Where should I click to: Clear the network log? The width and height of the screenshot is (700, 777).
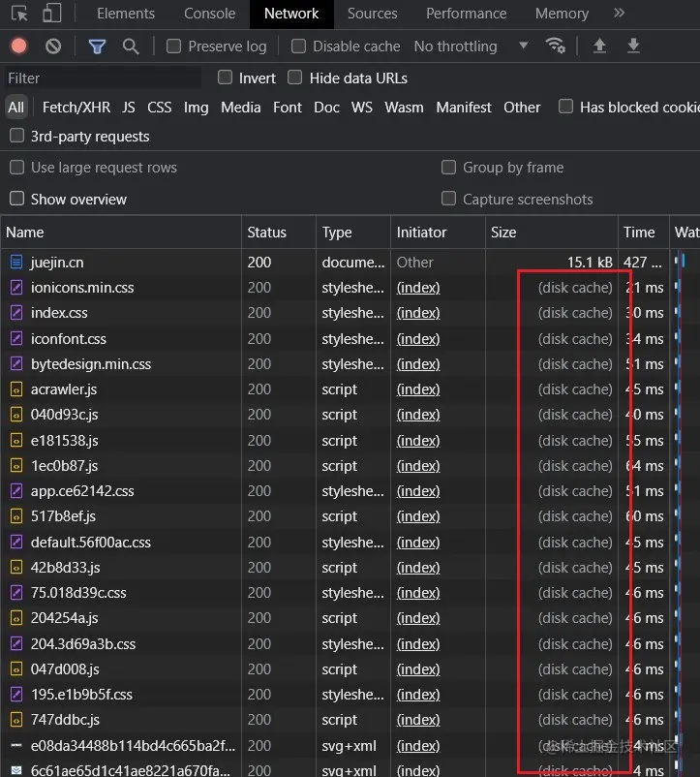(53, 47)
